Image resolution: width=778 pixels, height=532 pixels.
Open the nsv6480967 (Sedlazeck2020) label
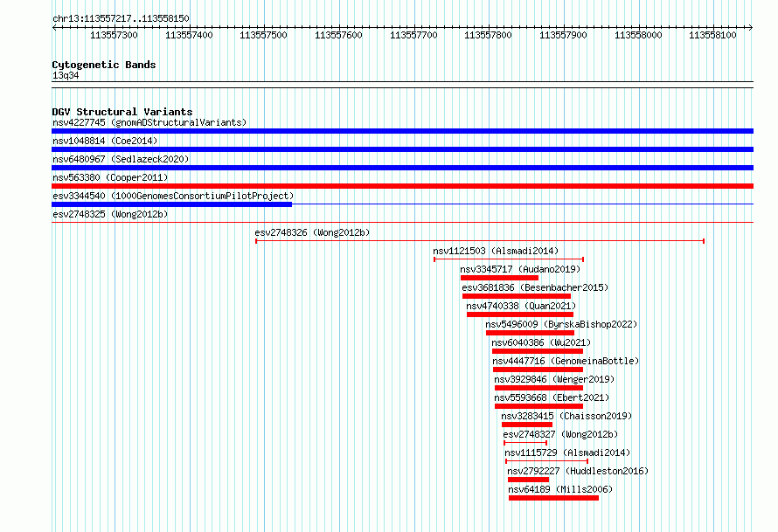[121, 159]
